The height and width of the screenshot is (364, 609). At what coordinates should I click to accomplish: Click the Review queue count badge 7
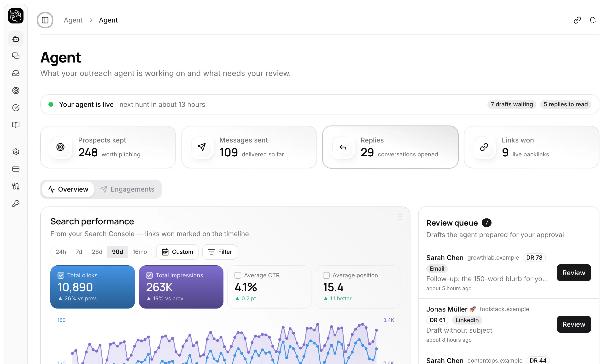coord(486,223)
